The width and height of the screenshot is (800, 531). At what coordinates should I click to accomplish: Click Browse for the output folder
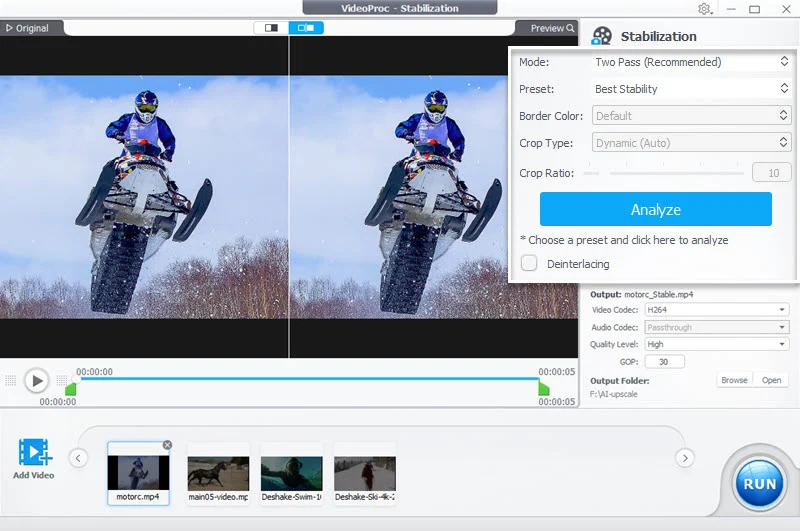click(x=734, y=380)
